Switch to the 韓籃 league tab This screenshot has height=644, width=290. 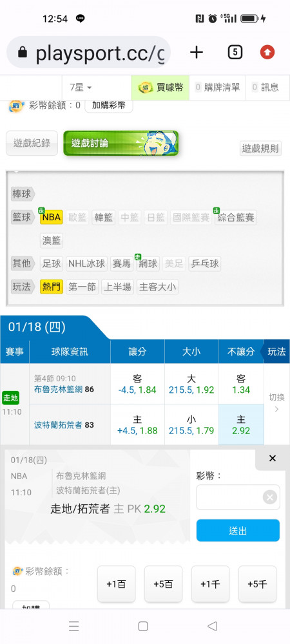point(103,217)
